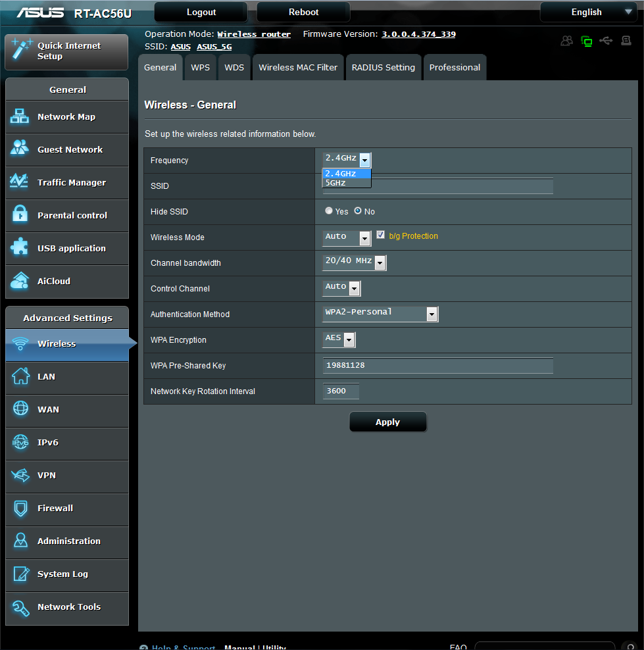Click the Wireless router operation mode link

click(x=254, y=34)
